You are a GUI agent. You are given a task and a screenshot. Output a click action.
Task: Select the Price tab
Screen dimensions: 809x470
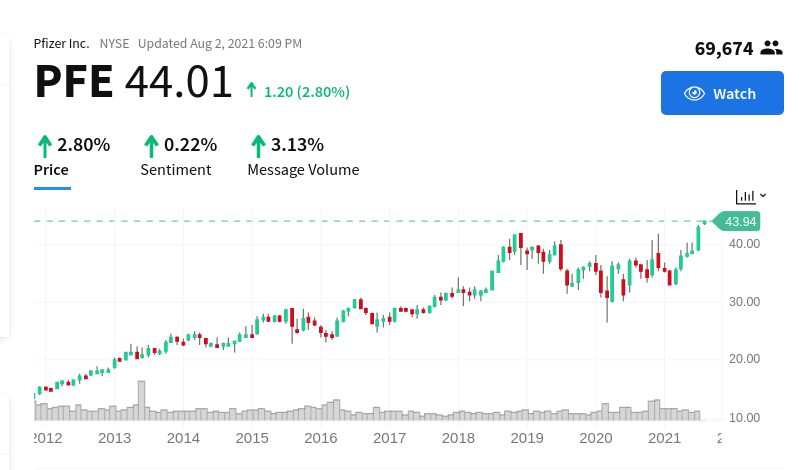(51, 170)
